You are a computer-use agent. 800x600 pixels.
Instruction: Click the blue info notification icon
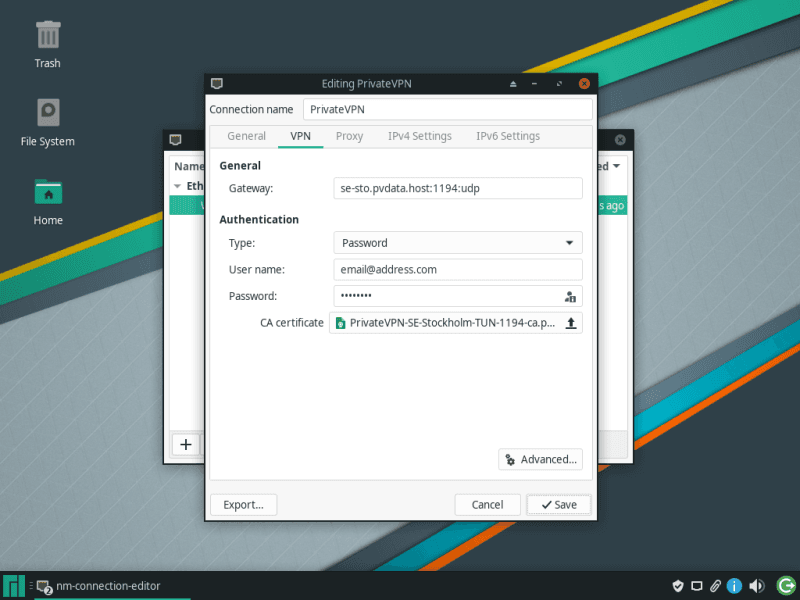[735, 586]
